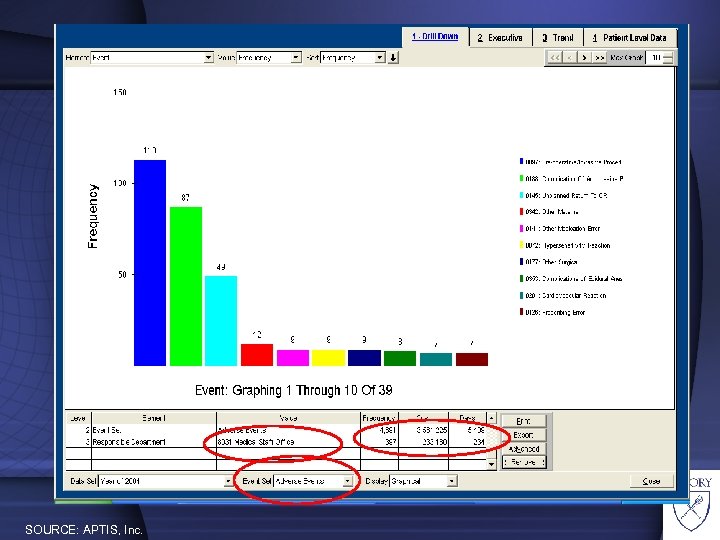Switch to the Drill Down tab

[435, 37]
